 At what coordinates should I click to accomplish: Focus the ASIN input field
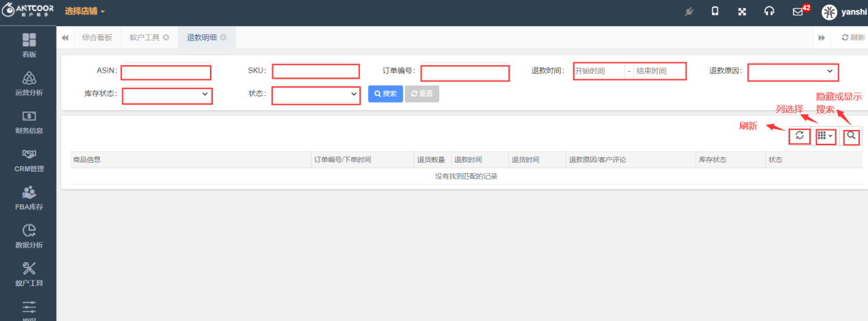[x=166, y=72]
